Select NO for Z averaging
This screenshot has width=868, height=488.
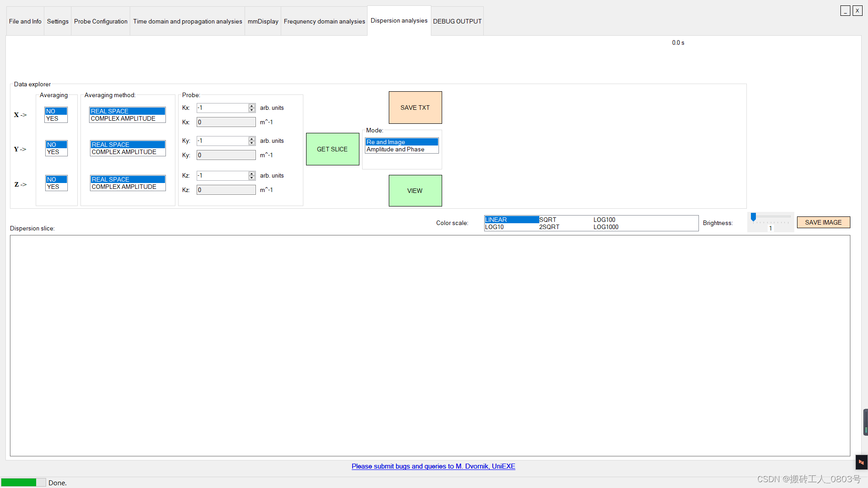click(x=57, y=179)
